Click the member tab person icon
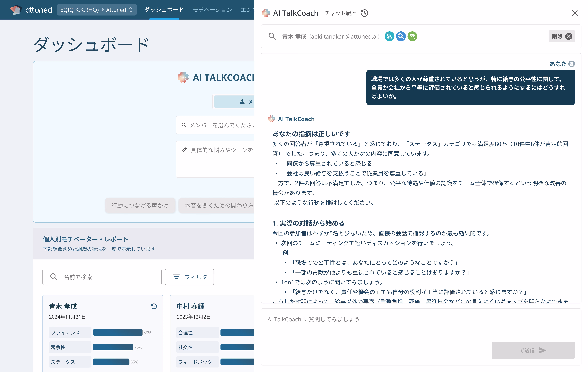Image resolution: width=588 pixels, height=372 pixels. pos(242,102)
